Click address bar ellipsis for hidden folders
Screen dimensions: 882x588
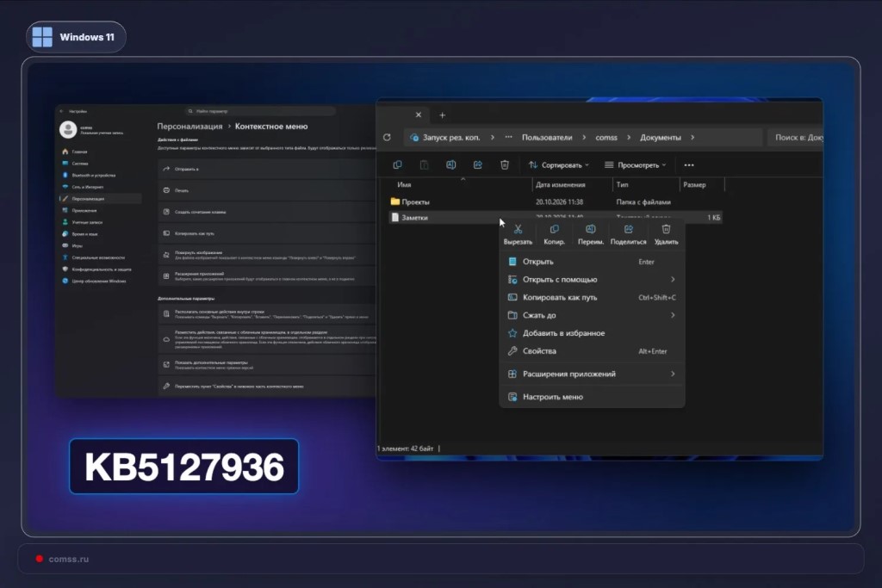point(508,137)
